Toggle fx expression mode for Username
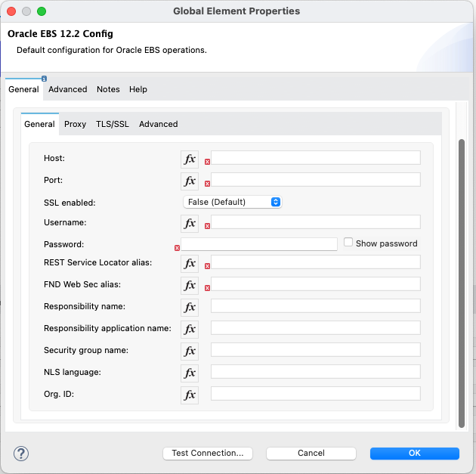 pyautogui.click(x=190, y=224)
